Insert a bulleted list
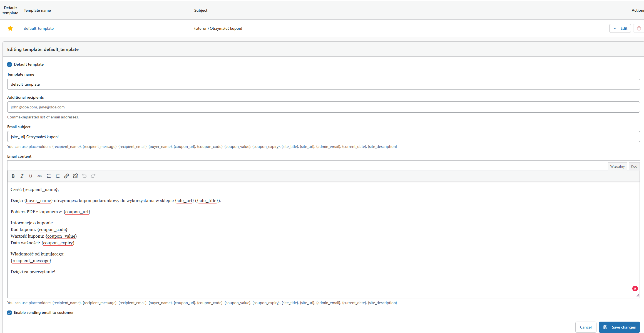 [x=49, y=176]
